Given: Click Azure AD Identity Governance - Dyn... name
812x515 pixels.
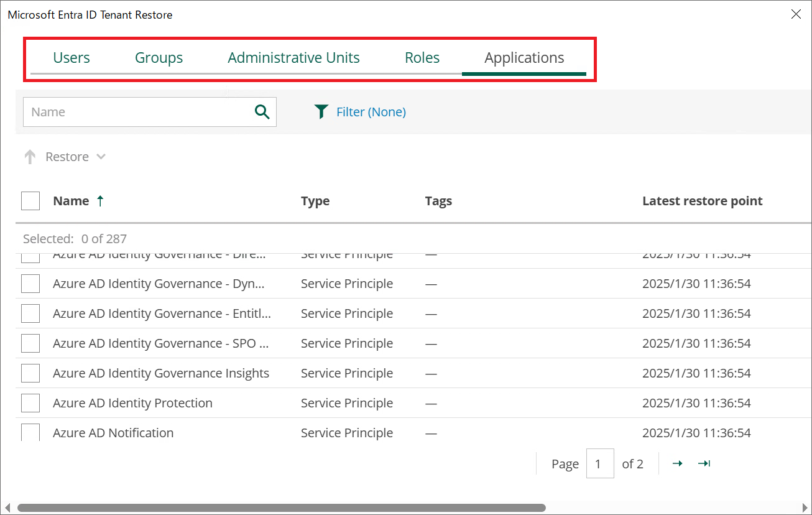Looking at the screenshot, I should point(159,284).
